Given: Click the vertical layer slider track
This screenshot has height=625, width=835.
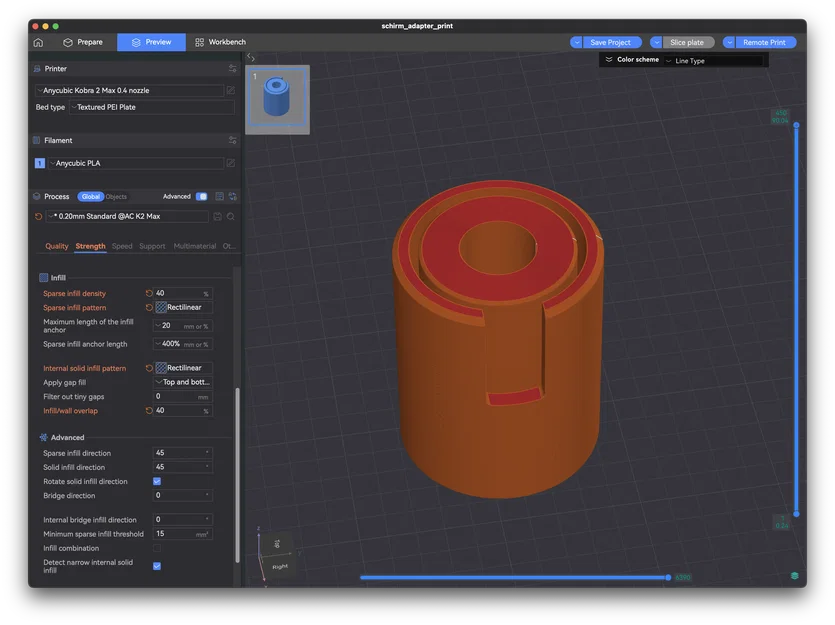Looking at the screenshot, I should [796, 320].
